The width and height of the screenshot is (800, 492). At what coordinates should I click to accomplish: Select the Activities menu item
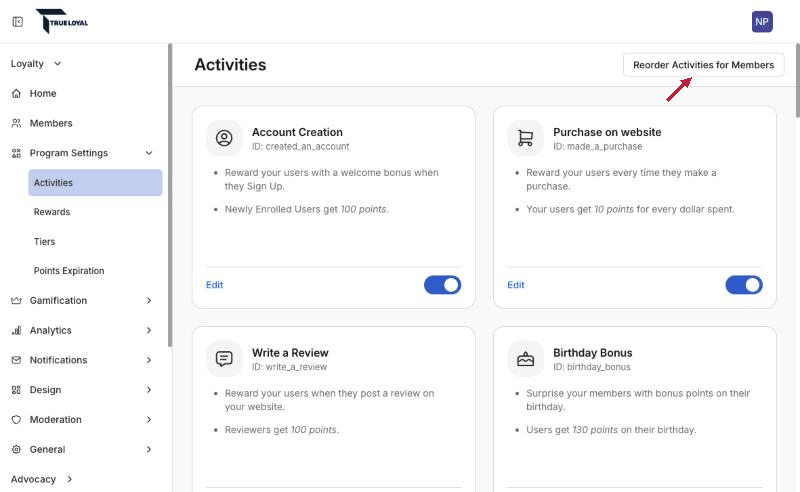(95, 183)
